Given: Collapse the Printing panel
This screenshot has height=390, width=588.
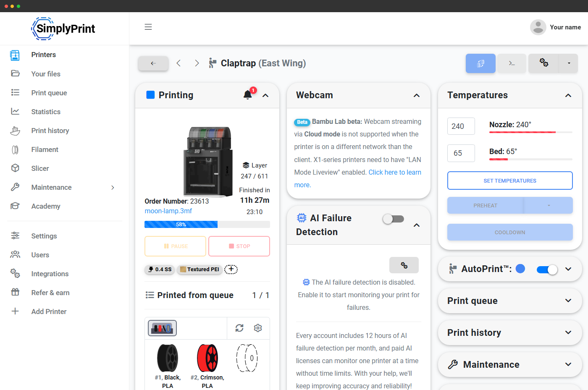Looking at the screenshot, I should 265,95.
